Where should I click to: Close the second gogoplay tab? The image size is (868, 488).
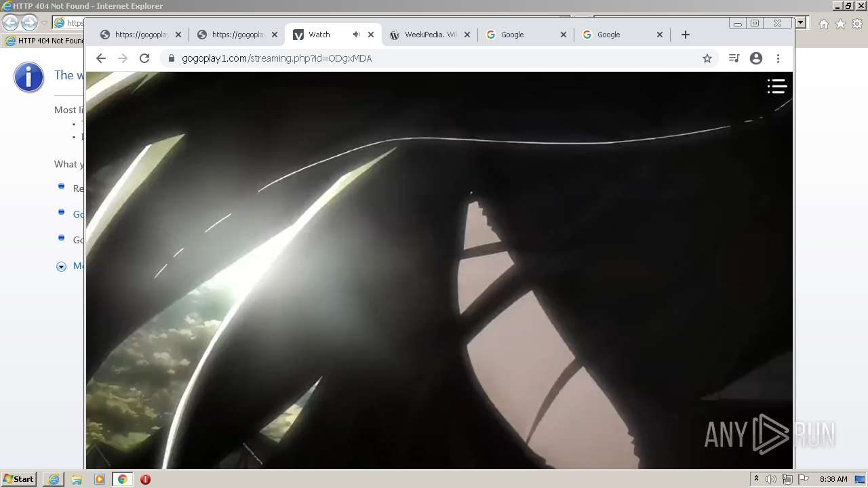click(x=275, y=35)
